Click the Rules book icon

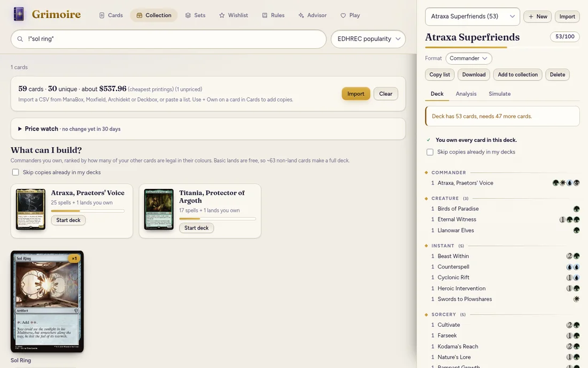pos(265,16)
